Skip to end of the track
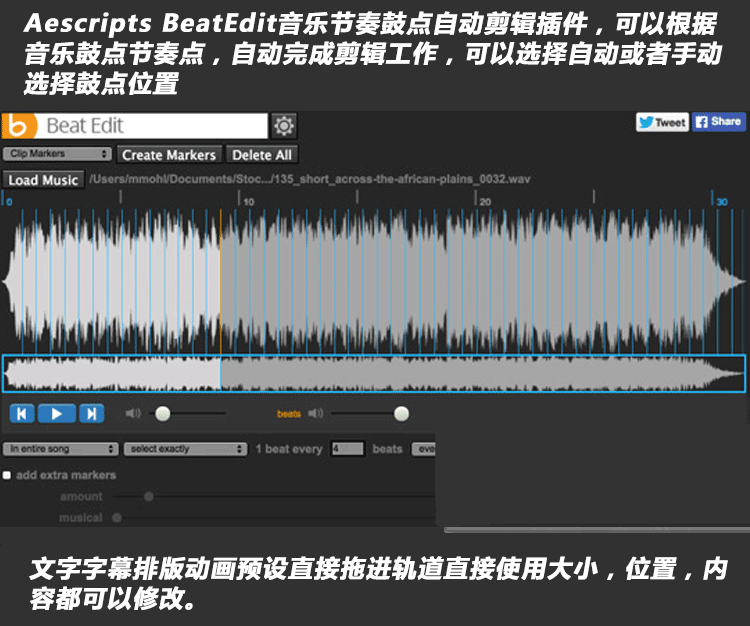Image resolution: width=750 pixels, height=626 pixels. click(91, 414)
